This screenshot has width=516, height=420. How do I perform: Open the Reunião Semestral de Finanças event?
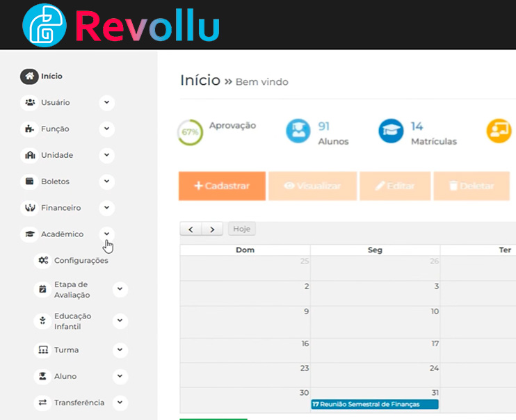pyautogui.click(x=375, y=404)
